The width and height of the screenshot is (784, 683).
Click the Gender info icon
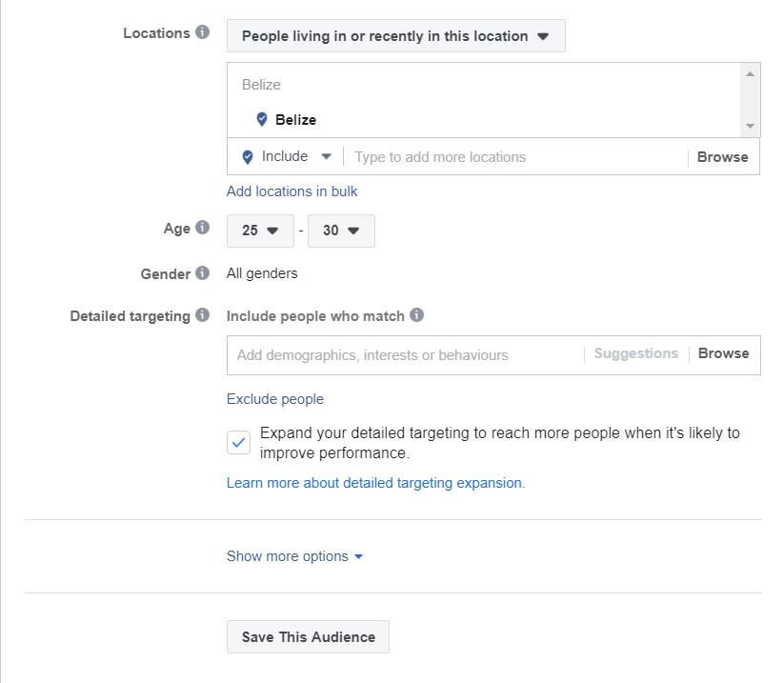point(202,273)
